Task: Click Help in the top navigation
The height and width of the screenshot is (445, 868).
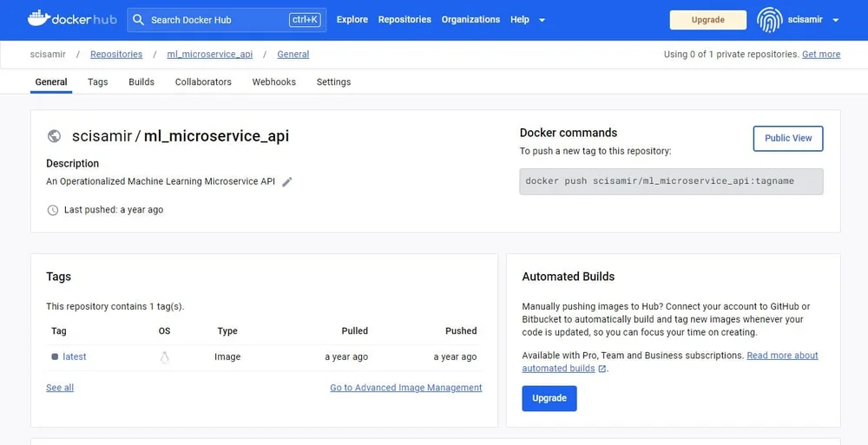Action: tap(520, 19)
